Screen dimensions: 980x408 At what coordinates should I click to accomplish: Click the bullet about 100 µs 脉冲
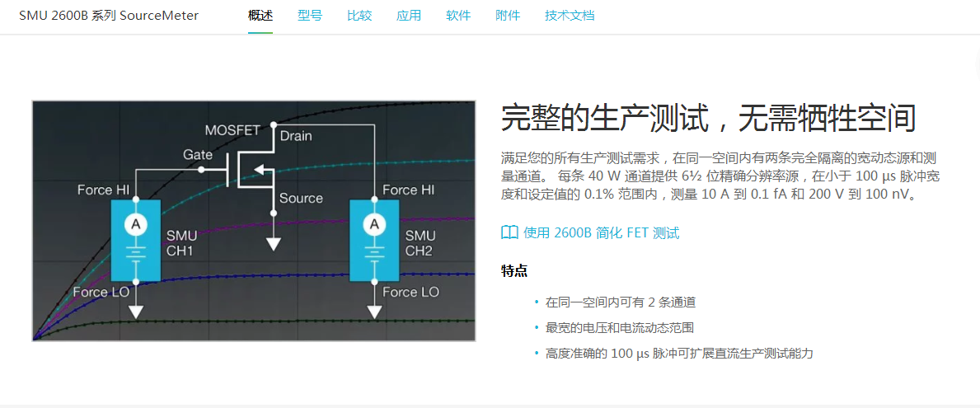tap(679, 354)
